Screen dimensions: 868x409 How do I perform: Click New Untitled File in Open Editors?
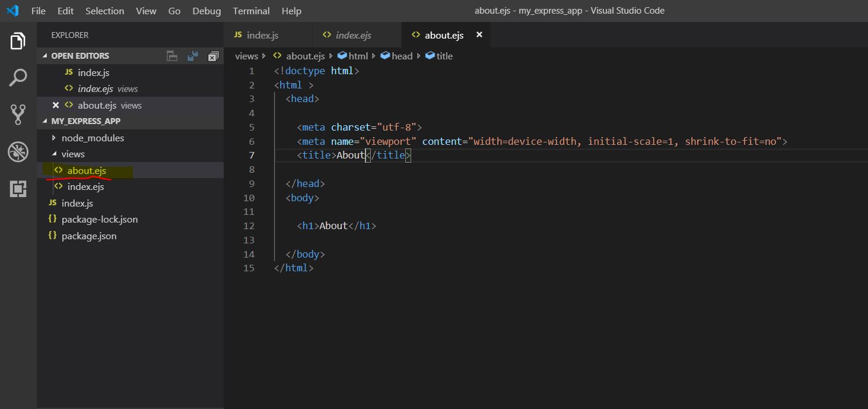[x=171, y=55]
